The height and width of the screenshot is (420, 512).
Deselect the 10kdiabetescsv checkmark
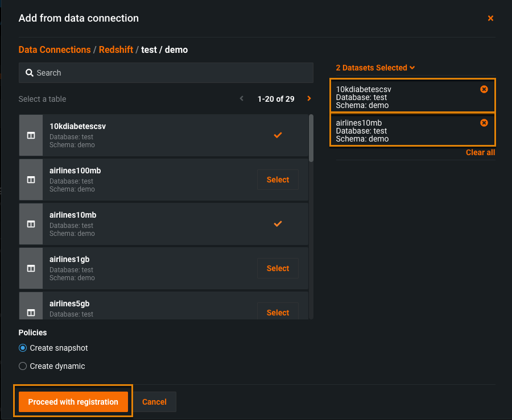click(x=278, y=135)
